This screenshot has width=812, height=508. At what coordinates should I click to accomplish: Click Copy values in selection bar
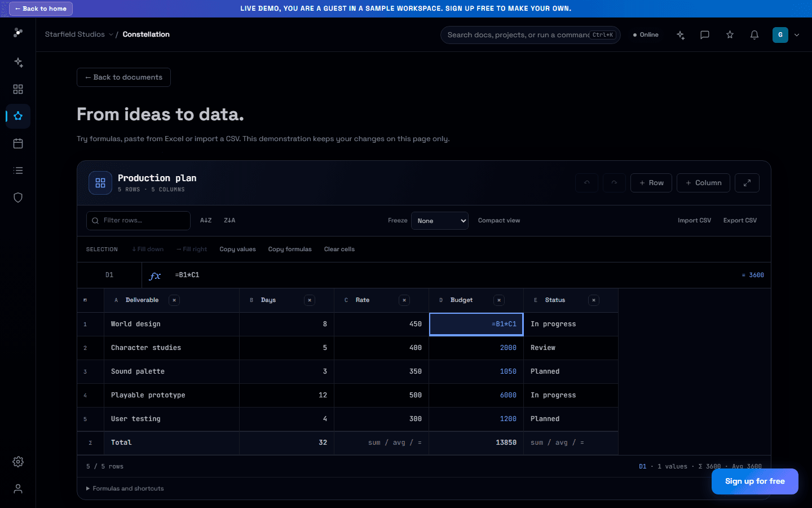coord(237,249)
